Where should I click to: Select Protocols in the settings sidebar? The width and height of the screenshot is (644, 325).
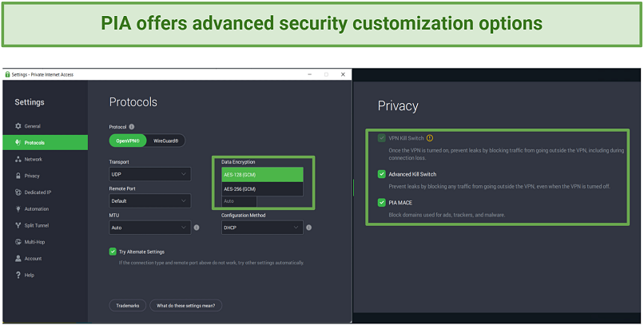tap(46, 142)
